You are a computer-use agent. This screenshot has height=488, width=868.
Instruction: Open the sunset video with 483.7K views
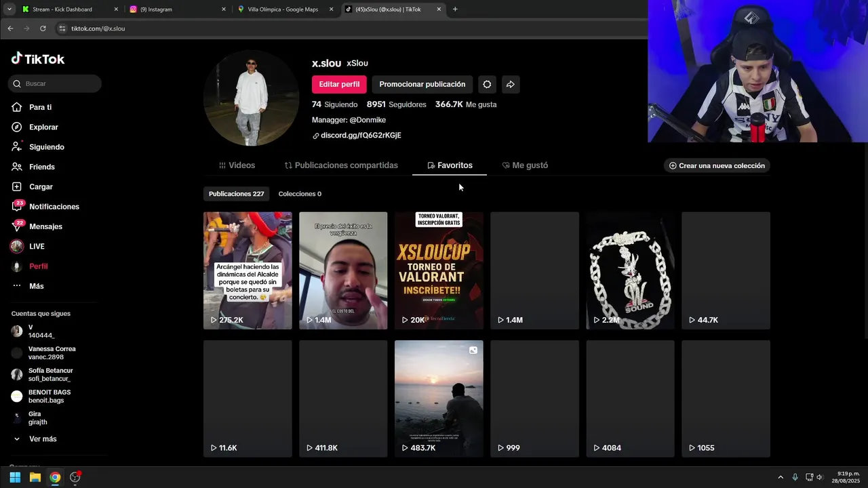point(439,399)
